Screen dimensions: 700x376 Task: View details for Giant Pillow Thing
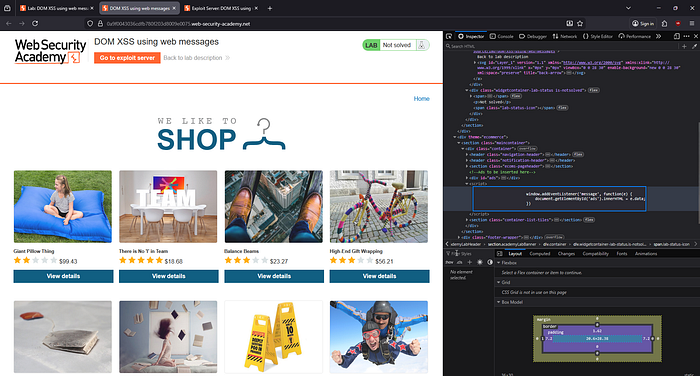click(x=63, y=276)
